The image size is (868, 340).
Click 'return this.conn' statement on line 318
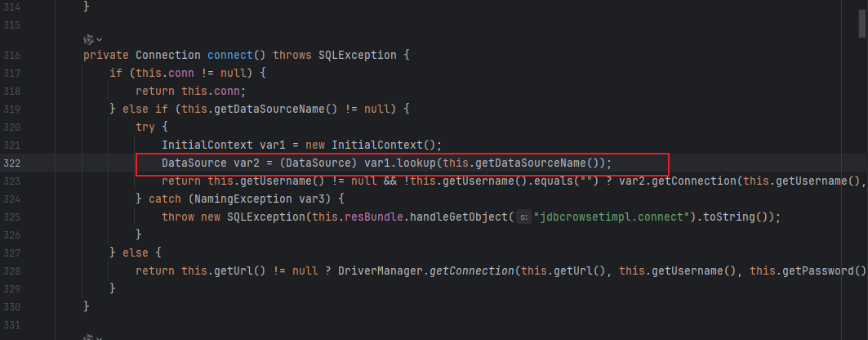tap(190, 91)
